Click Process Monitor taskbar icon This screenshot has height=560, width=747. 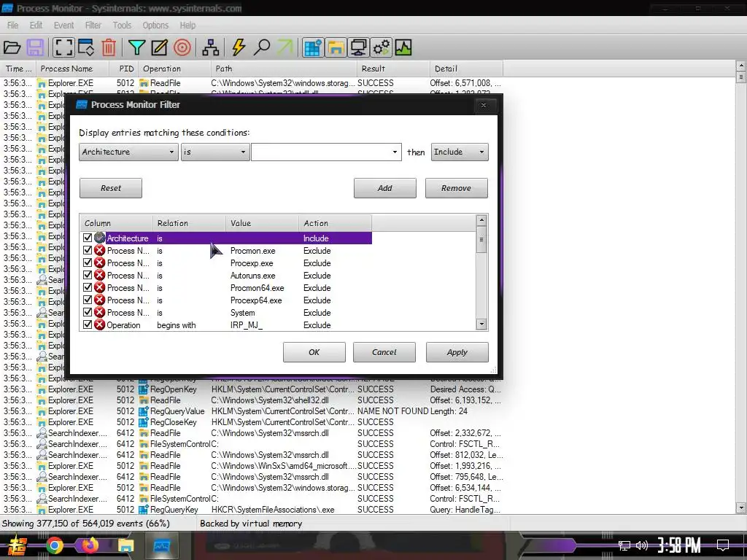tap(162, 545)
